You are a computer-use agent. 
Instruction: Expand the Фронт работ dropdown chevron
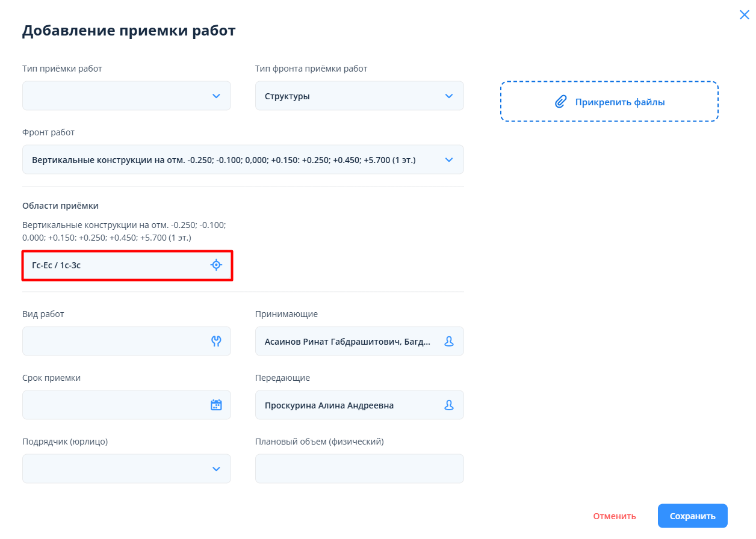click(x=448, y=160)
